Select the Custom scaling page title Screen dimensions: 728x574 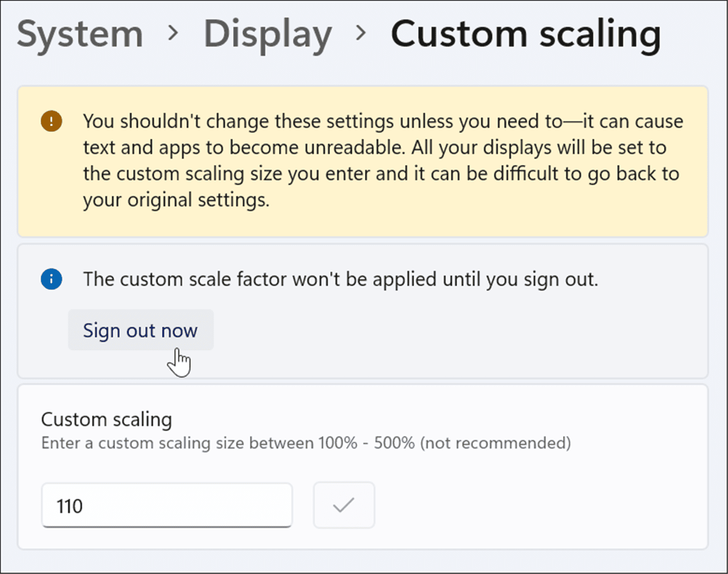click(x=526, y=34)
